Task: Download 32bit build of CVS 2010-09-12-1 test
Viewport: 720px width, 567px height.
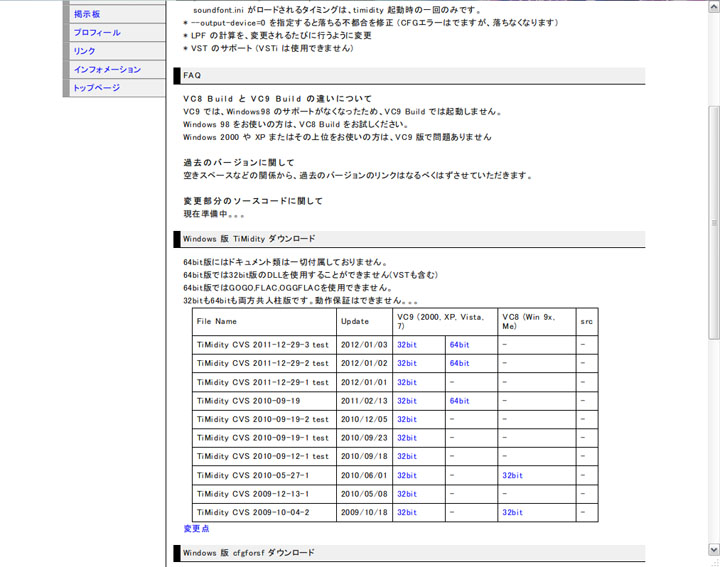Action: pyautogui.click(x=407, y=456)
